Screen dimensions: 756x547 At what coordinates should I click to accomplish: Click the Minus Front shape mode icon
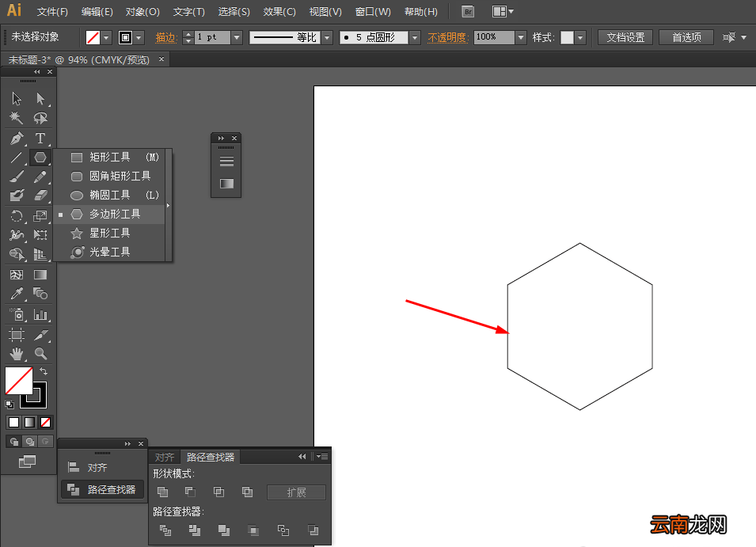(x=191, y=492)
